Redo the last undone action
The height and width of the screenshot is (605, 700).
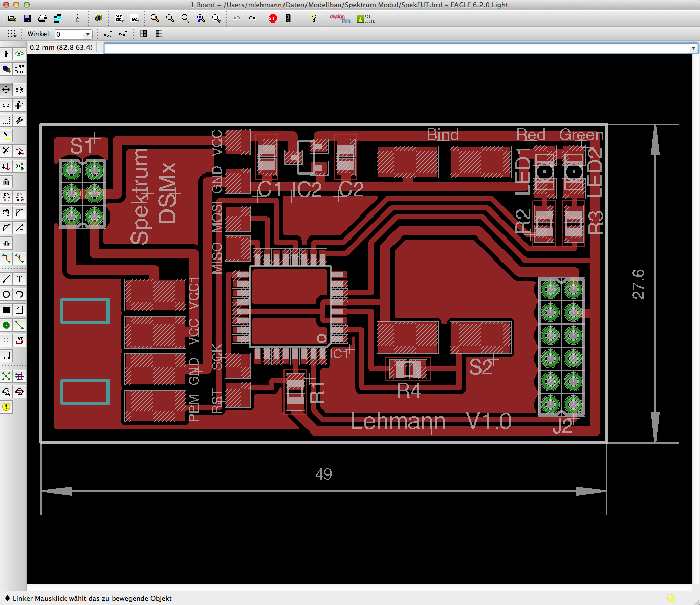tap(252, 18)
